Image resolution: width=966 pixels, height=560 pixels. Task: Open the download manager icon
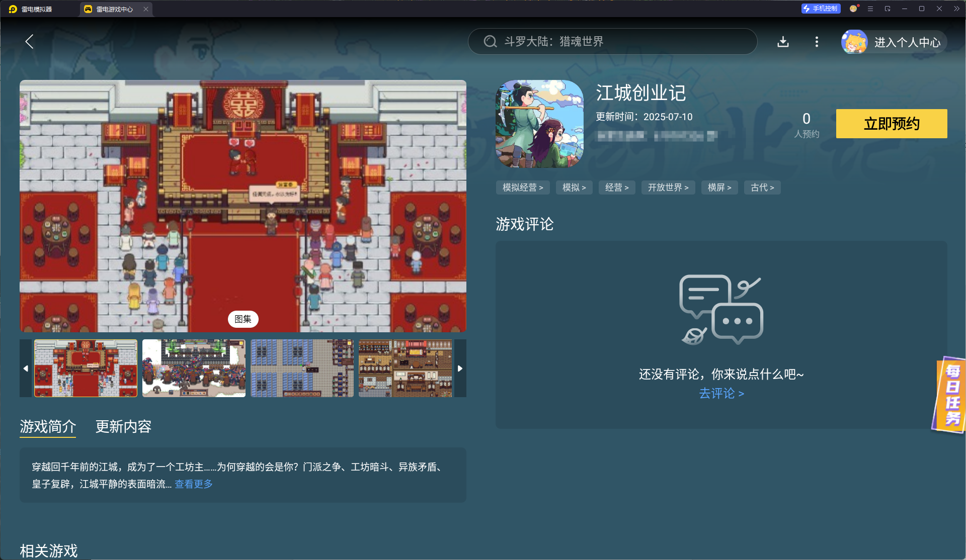click(x=783, y=42)
